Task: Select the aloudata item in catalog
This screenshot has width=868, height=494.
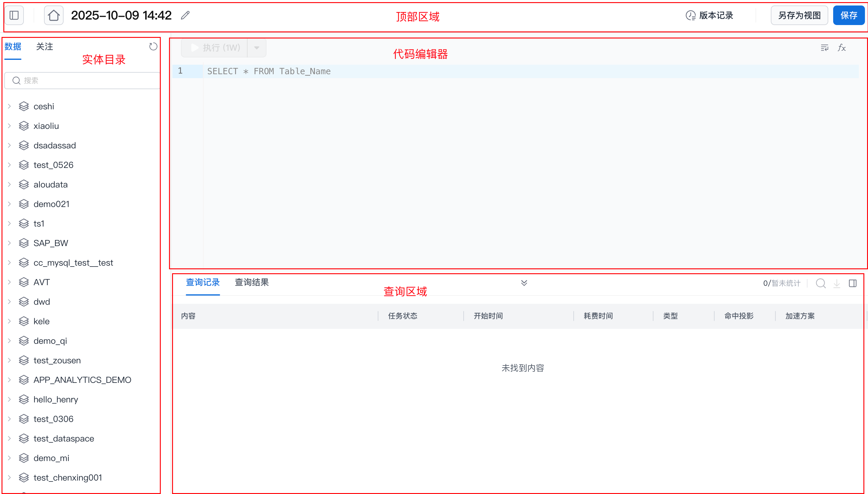Action: click(x=51, y=185)
